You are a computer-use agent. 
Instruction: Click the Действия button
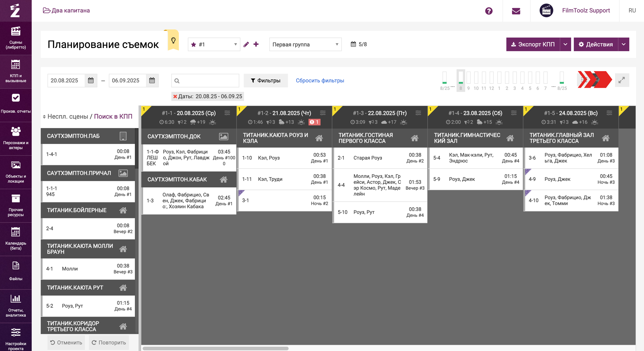596,44
